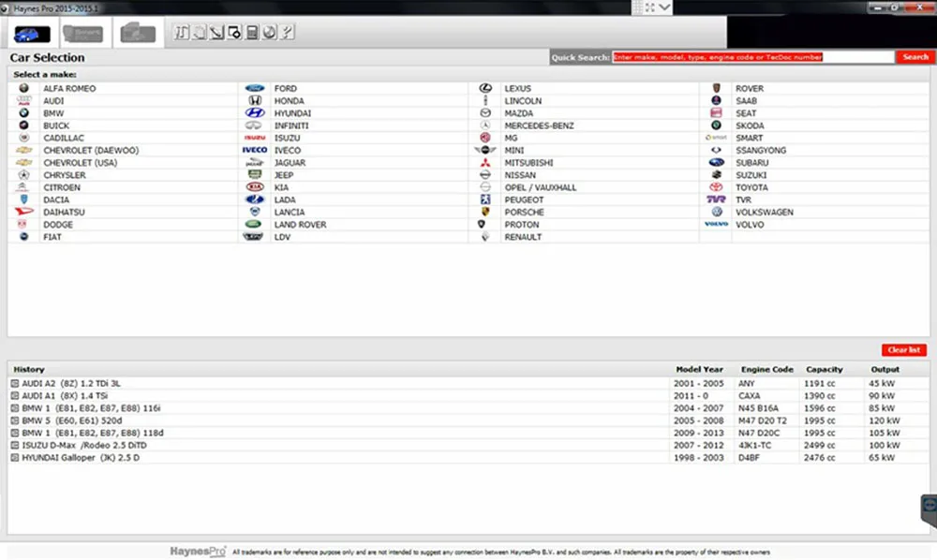Image resolution: width=937 pixels, height=560 pixels.
Task: Expand HYUNDAI Galloper history row icon
Action: pyautogui.click(x=15, y=458)
